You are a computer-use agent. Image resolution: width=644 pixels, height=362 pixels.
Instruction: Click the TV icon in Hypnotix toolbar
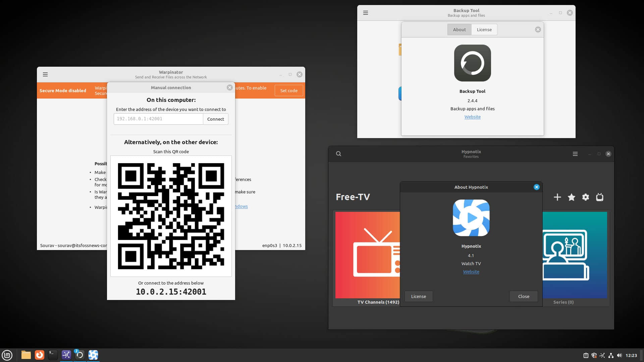coord(600,197)
